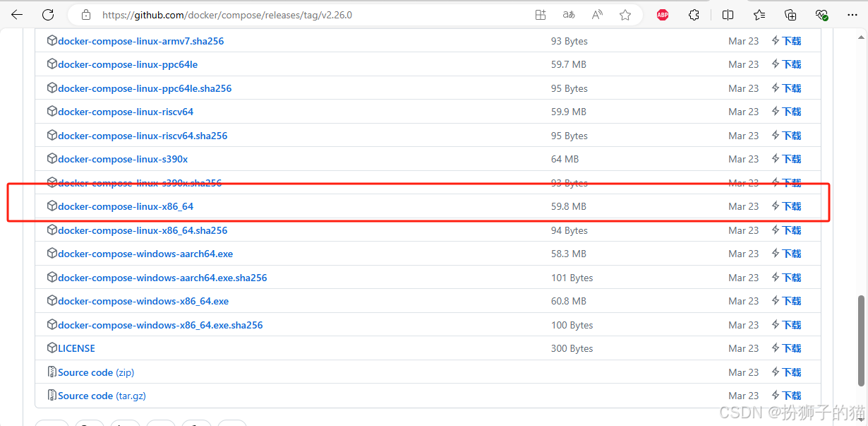Image resolution: width=868 pixels, height=426 pixels.
Task: Open docker-compose-linux-armv7.sha256 file link
Action: click(140, 41)
